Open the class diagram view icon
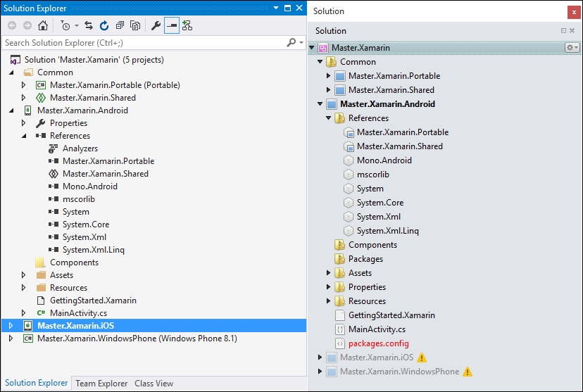Image resolution: width=583 pixels, height=392 pixels. pyautogui.click(x=187, y=25)
